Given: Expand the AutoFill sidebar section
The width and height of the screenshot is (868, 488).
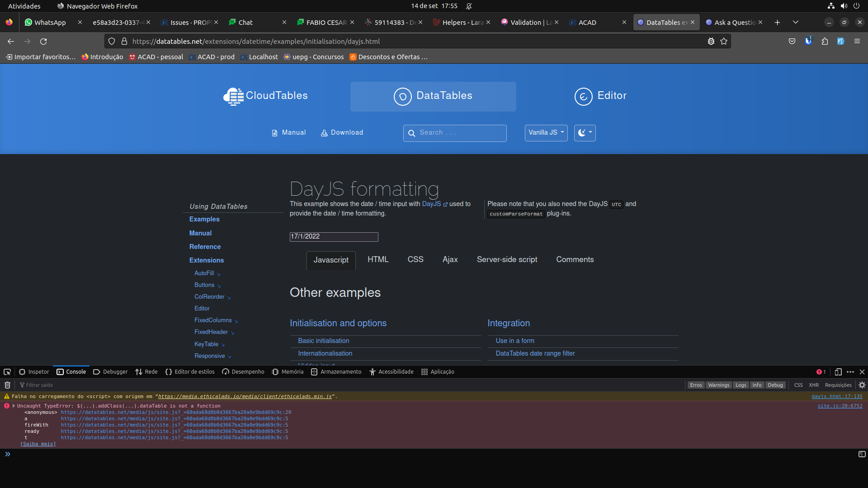Looking at the screenshot, I should [x=207, y=273].
